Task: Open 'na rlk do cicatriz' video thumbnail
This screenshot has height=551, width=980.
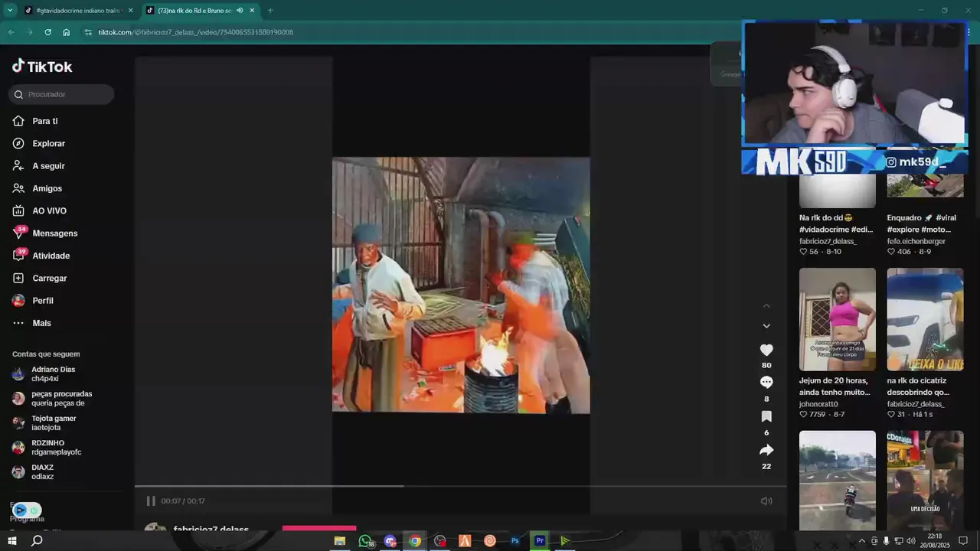Action: 925,319
